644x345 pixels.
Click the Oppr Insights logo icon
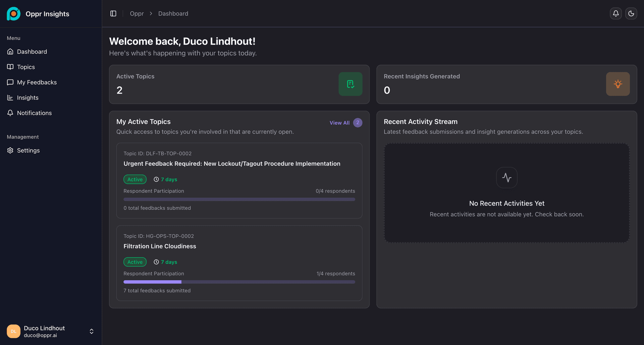[x=13, y=14]
